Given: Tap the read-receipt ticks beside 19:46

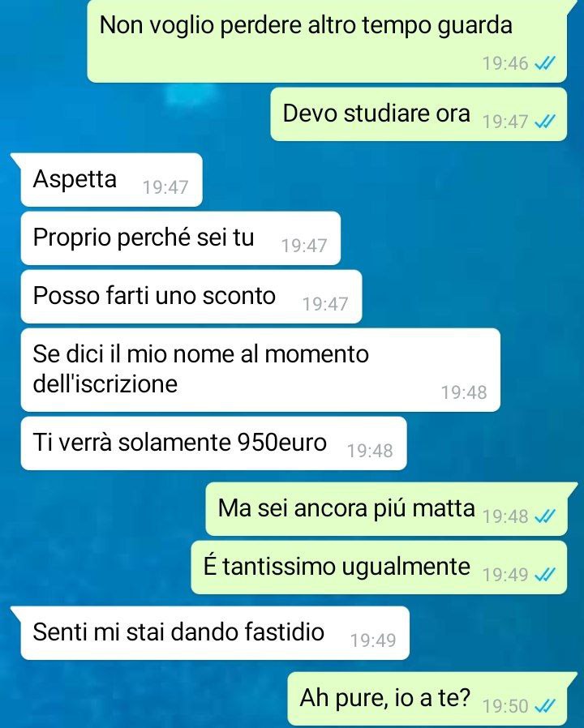Looking at the screenshot, I should [545, 62].
